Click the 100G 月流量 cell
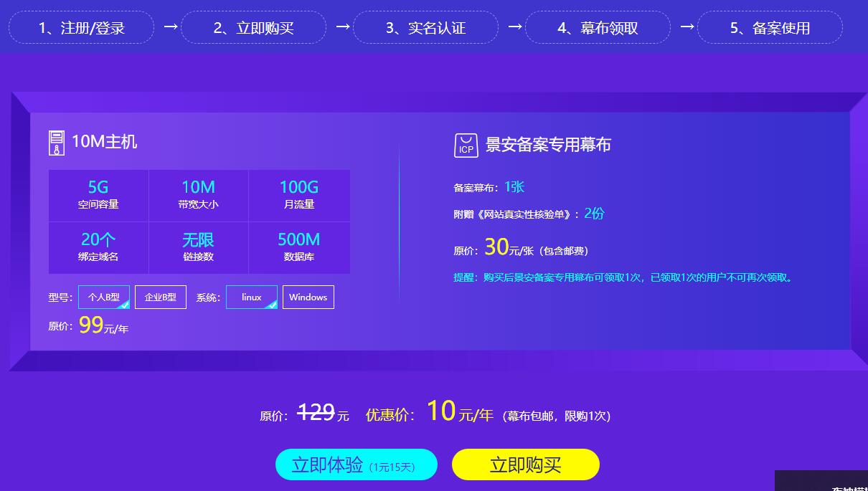This screenshot has height=491, width=868. point(299,195)
